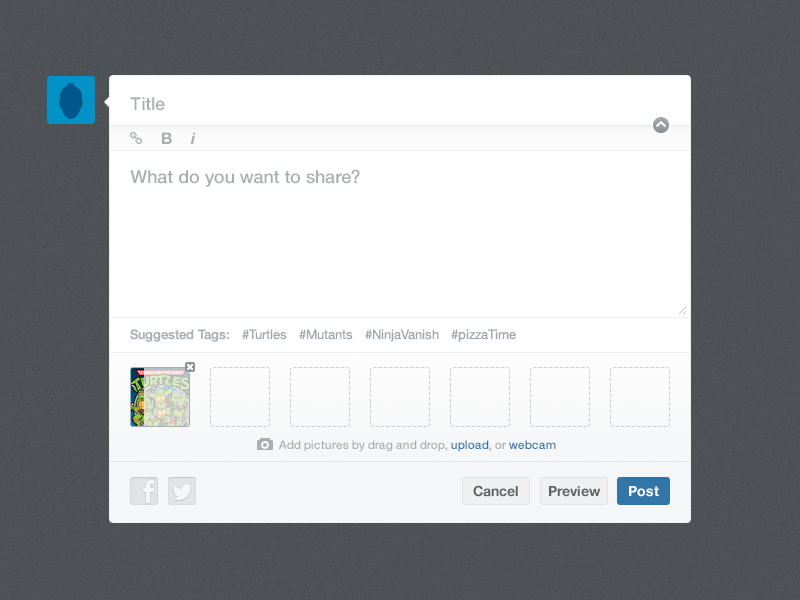The height and width of the screenshot is (600, 800).
Task: Remove the Turtles image thumbnail
Action: (x=190, y=367)
